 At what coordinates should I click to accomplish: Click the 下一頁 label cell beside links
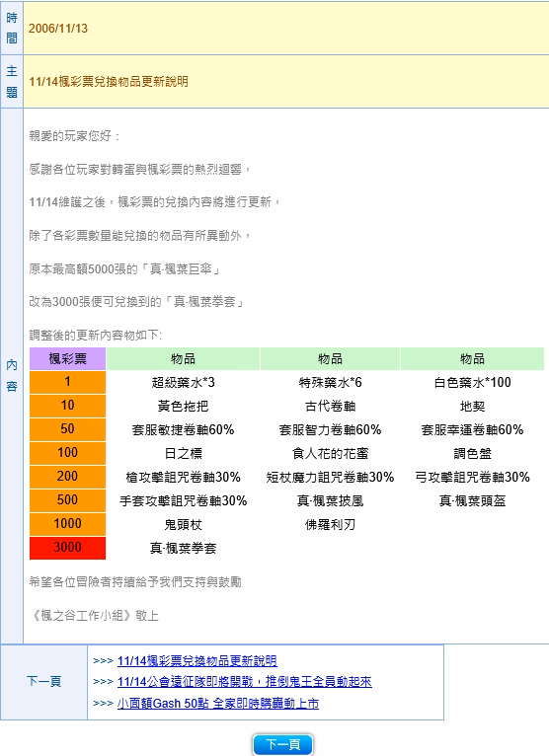[43, 682]
